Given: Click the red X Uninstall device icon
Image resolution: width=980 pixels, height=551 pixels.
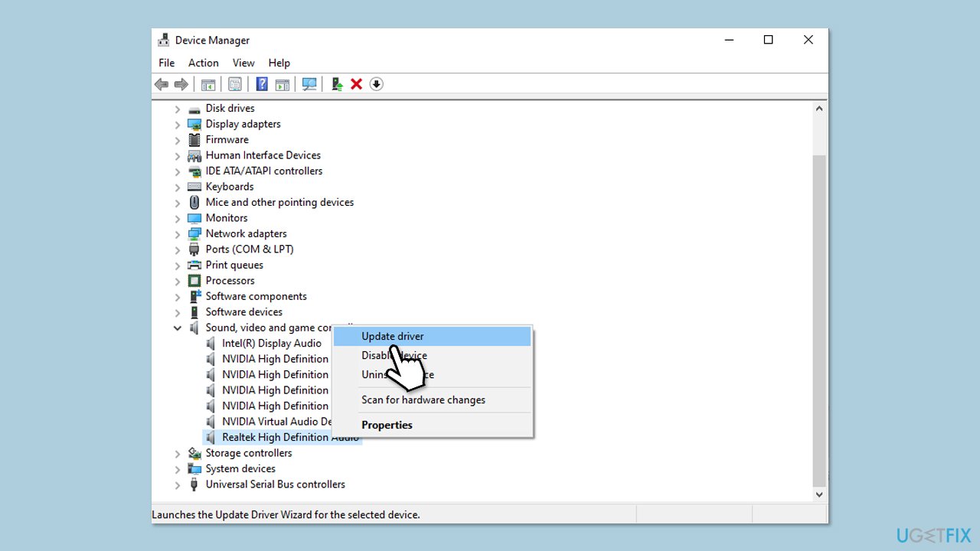Looking at the screenshot, I should tap(356, 84).
